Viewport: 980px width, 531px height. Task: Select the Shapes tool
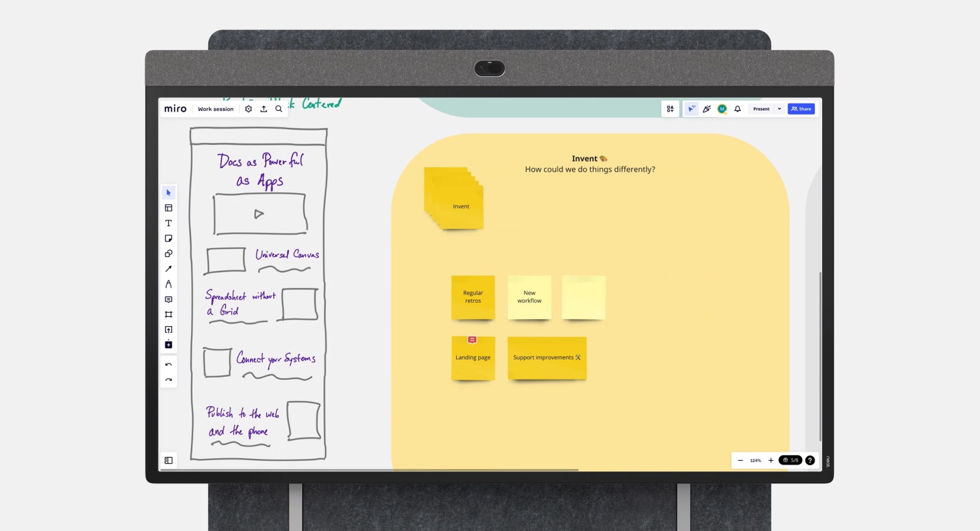coord(169,254)
